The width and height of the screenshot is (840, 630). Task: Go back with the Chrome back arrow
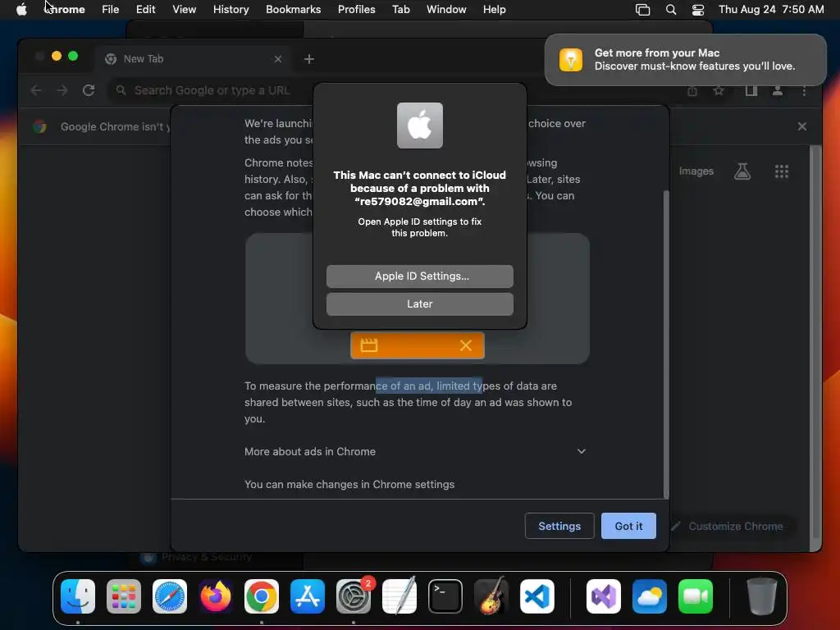(36, 90)
